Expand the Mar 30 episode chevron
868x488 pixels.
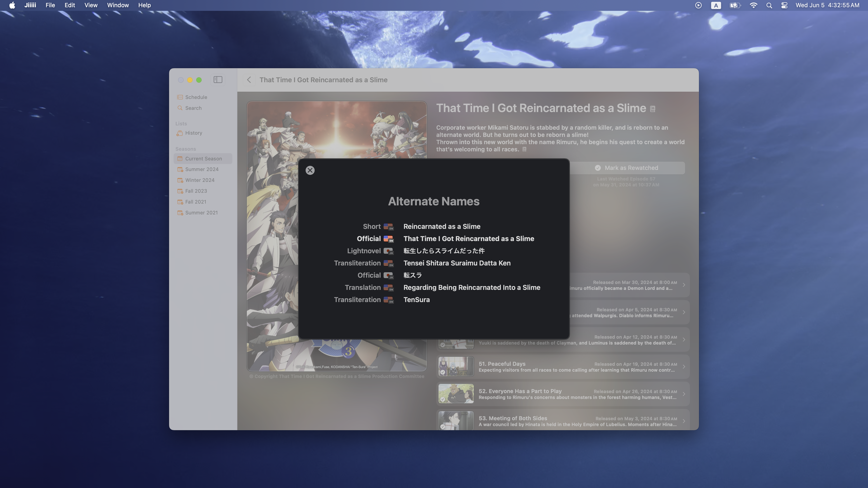pos(684,285)
